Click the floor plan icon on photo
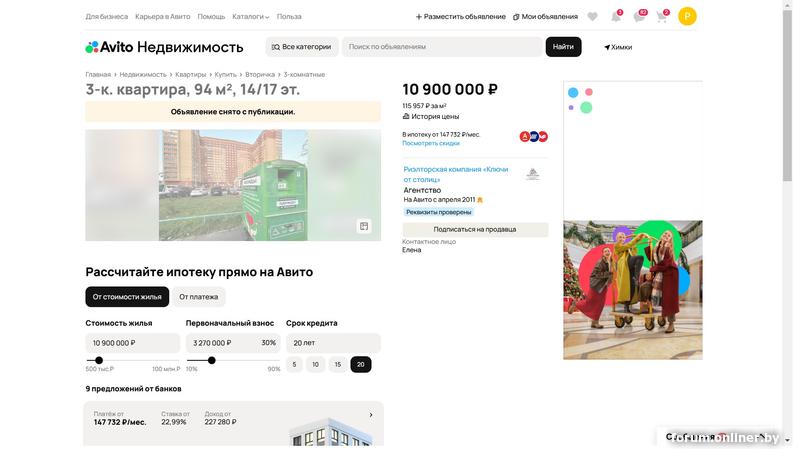 click(x=364, y=226)
